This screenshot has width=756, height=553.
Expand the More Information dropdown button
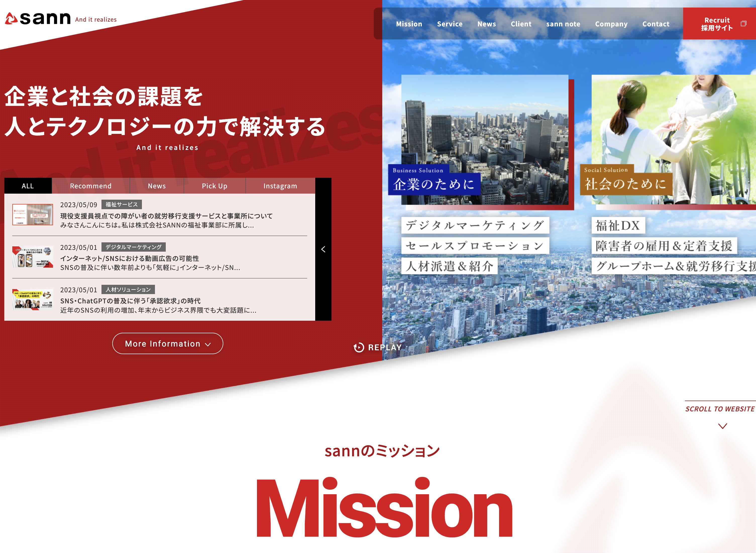coord(167,343)
